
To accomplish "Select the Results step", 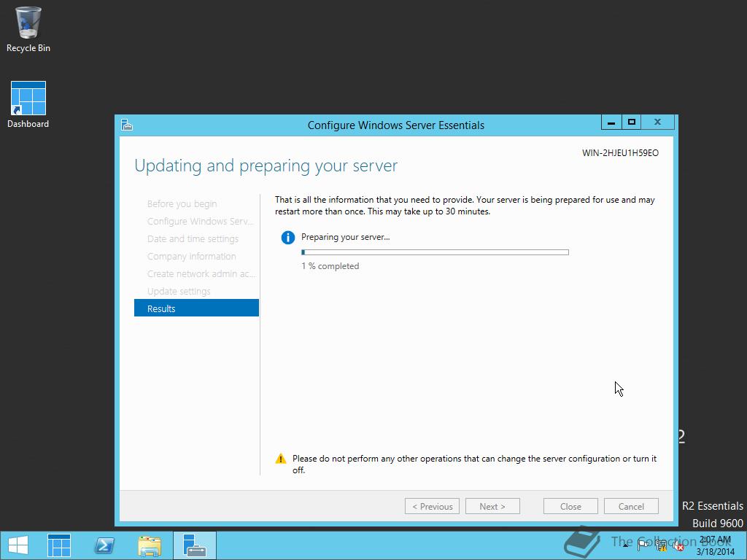I will click(x=196, y=308).
